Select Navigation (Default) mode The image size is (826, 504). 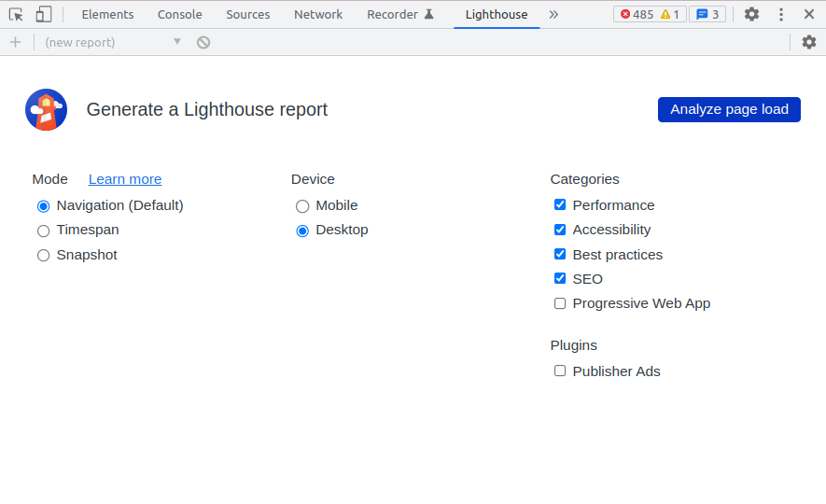pos(43,206)
